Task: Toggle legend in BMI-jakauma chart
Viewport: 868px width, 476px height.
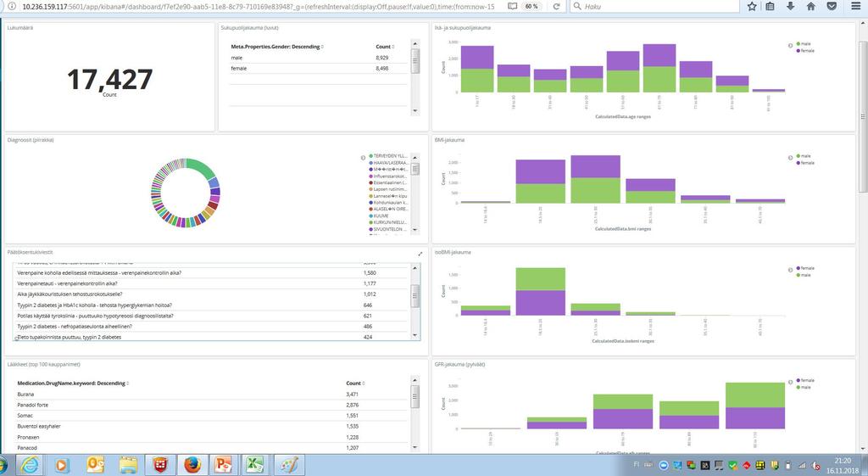Action: point(790,158)
